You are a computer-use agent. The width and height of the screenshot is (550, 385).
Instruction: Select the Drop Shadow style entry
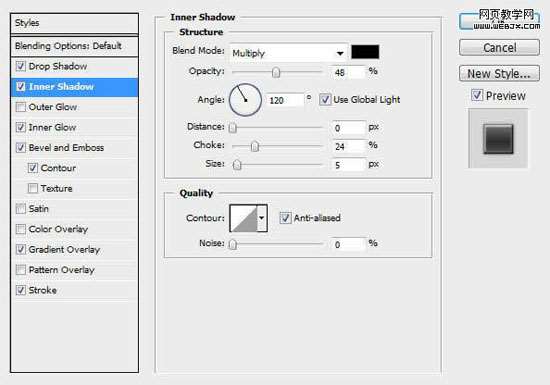[x=74, y=66]
